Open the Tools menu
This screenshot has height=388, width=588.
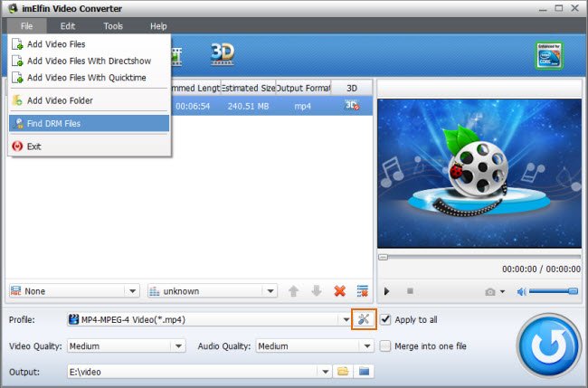(113, 26)
